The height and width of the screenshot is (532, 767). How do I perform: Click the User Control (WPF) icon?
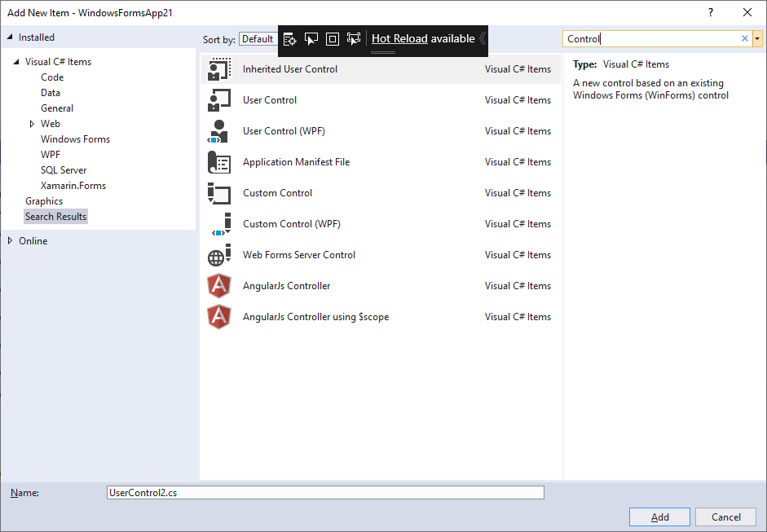tap(219, 131)
